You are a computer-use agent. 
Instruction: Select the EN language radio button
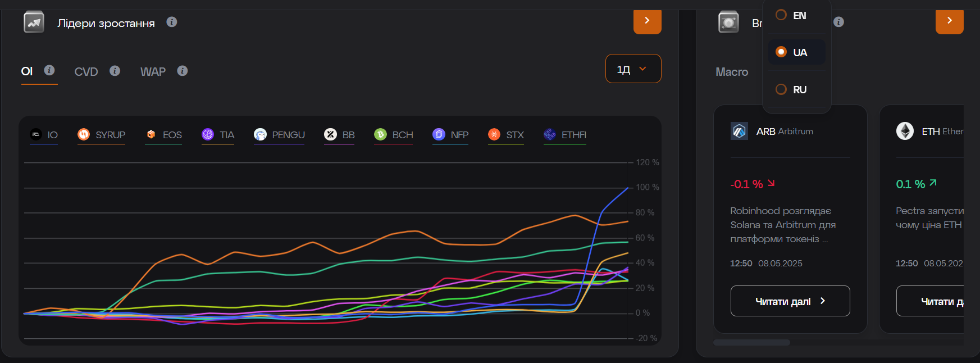[x=781, y=15]
